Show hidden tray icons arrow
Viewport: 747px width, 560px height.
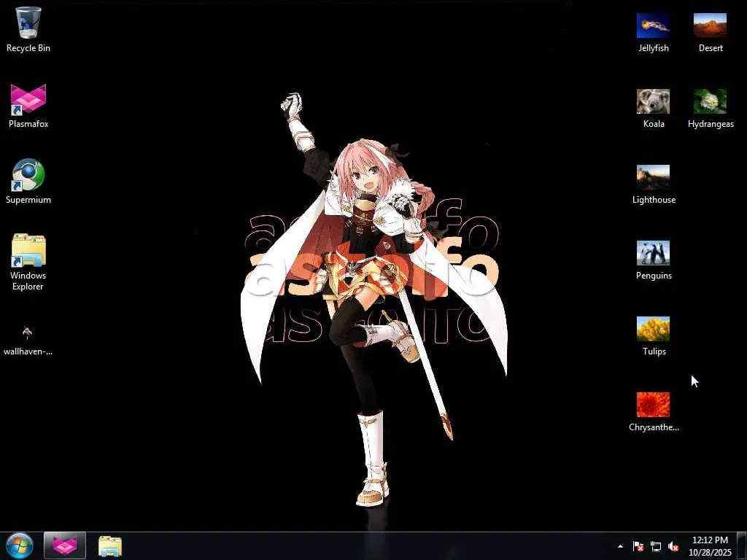620,546
